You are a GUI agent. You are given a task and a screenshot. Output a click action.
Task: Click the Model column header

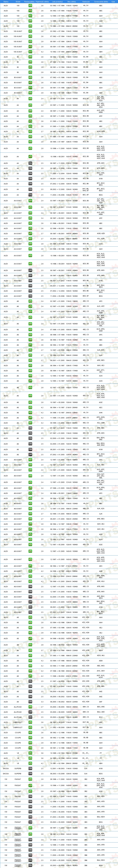pyautogui.click(x=18, y=2)
